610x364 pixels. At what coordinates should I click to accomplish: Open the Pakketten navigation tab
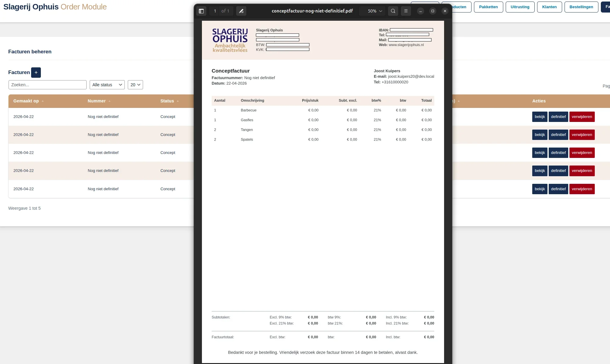(488, 7)
